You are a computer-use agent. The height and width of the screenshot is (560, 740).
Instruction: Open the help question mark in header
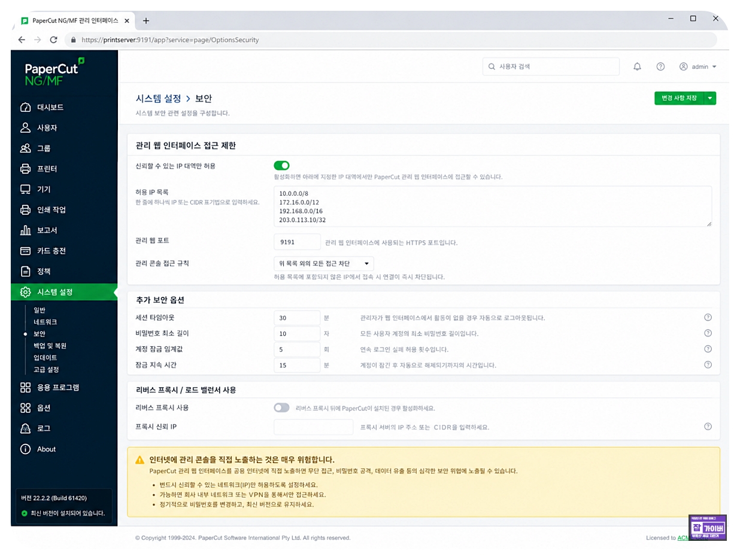[660, 66]
